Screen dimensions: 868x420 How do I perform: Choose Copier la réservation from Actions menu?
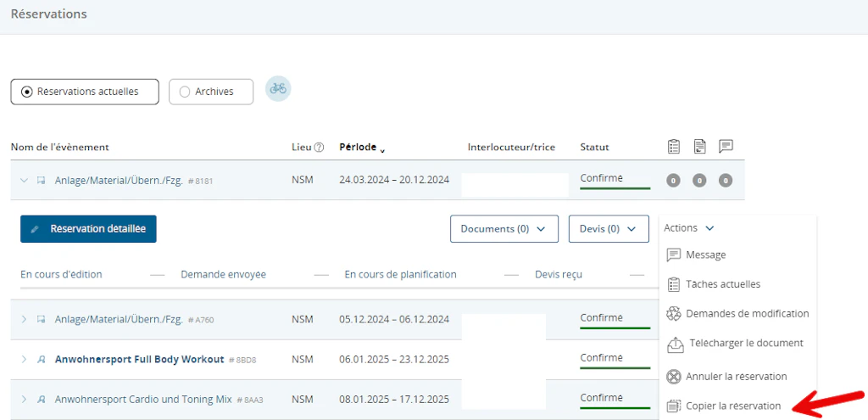733,406
